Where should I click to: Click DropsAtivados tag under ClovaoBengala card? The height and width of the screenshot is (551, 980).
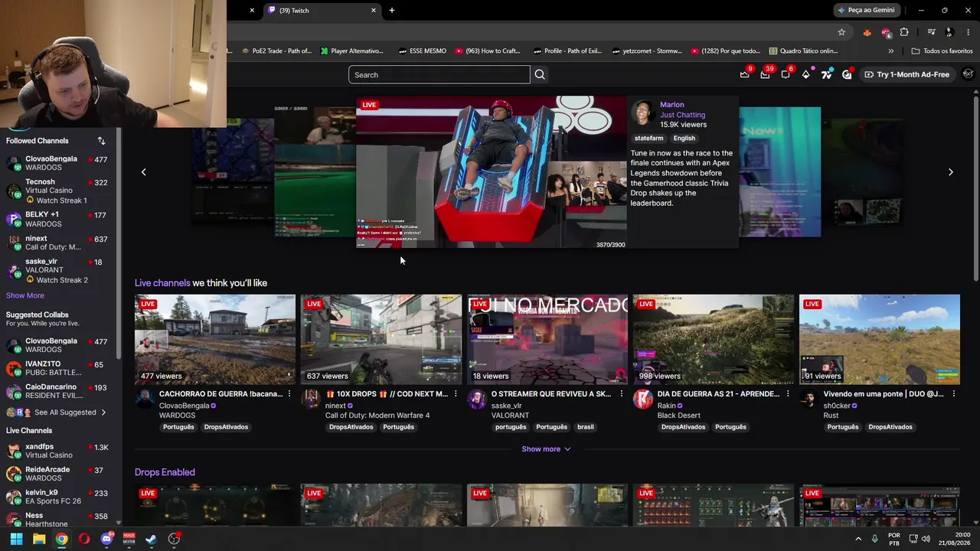point(226,427)
